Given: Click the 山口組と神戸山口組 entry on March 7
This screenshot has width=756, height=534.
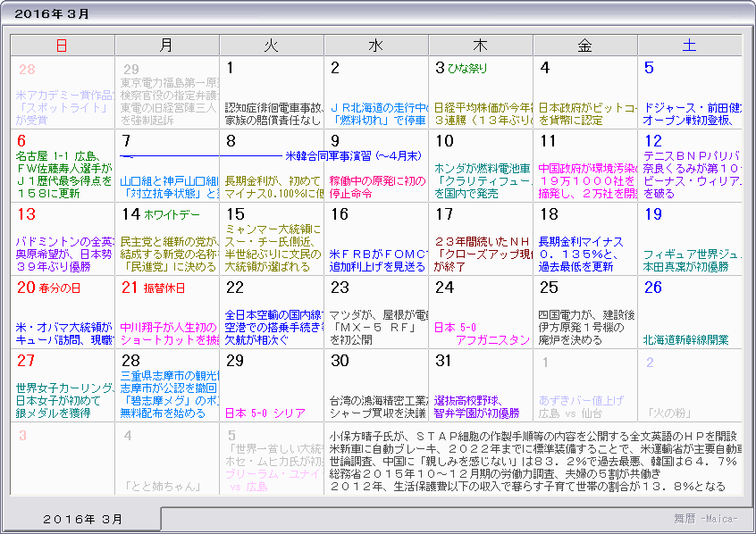Looking at the screenshot, I should coord(169,187).
